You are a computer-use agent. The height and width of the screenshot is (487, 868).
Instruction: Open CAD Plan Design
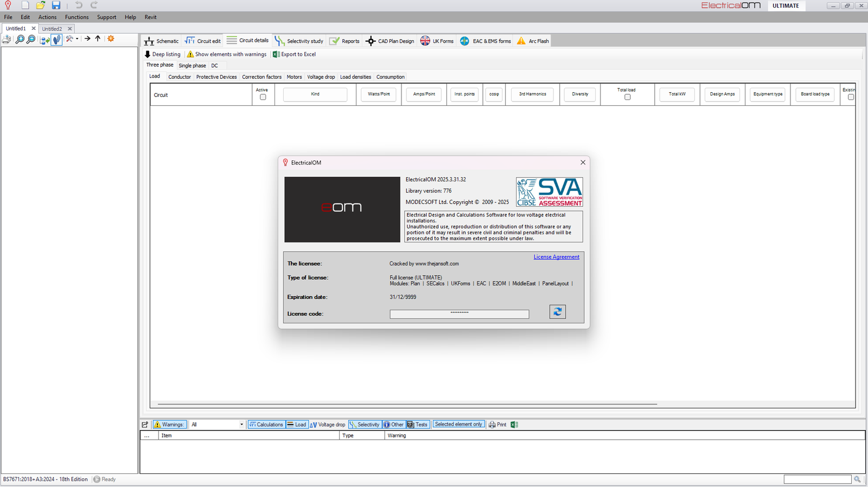(x=390, y=41)
